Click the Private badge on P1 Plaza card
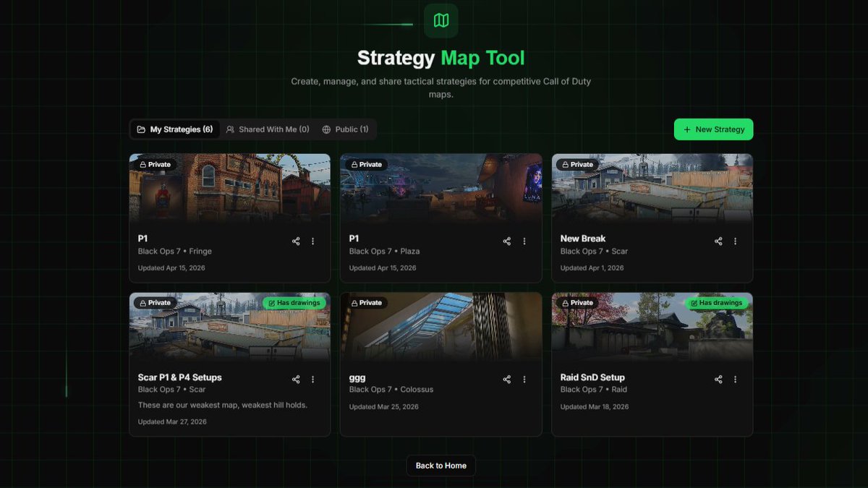Screen dimensions: 868x488 (366, 164)
